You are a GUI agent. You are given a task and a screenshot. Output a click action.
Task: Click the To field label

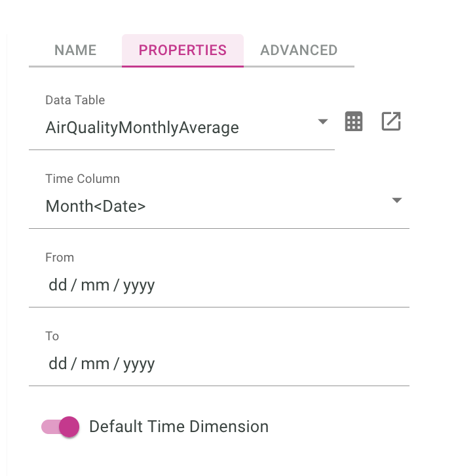tap(52, 336)
